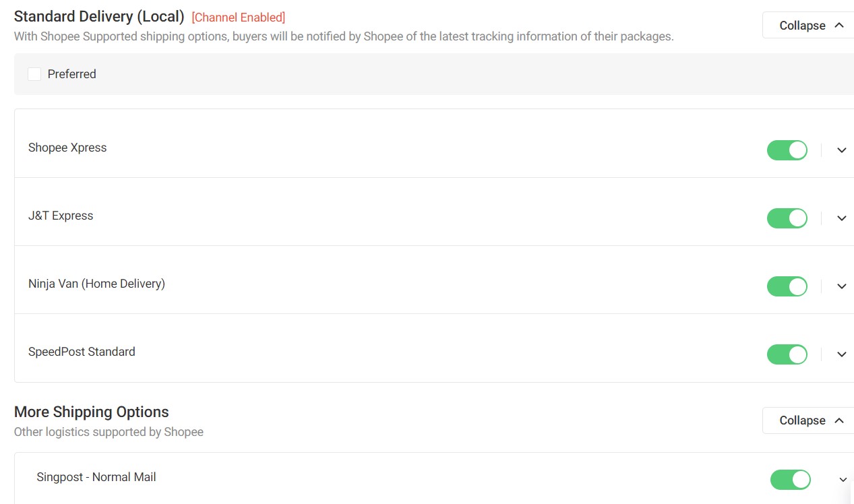Image resolution: width=854 pixels, height=504 pixels.
Task: Click Ninja Van (Home Delivery) label
Action: pyautogui.click(x=96, y=284)
